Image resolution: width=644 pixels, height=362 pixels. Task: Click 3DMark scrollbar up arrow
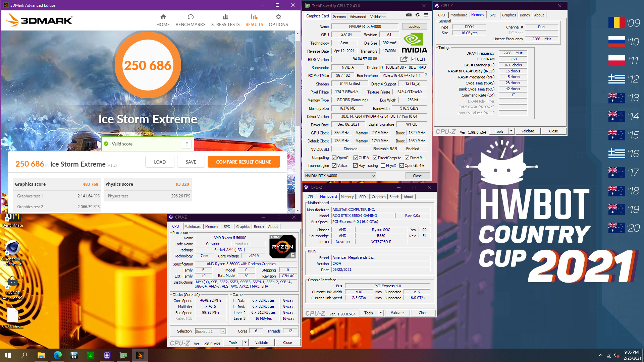[x=298, y=34]
